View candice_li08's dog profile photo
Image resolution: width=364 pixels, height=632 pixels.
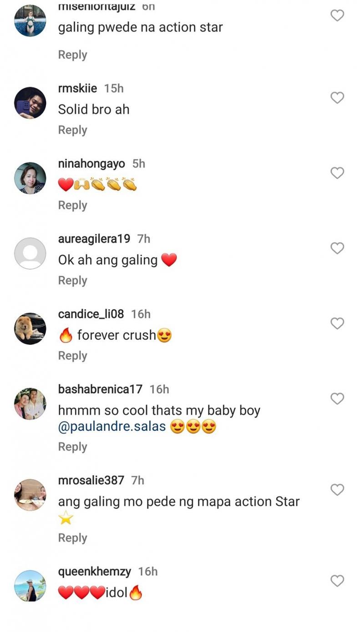pyautogui.click(x=30, y=329)
